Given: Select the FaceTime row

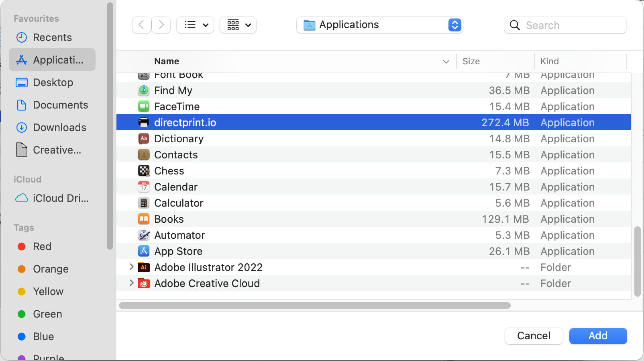Looking at the screenshot, I should [x=374, y=107].
